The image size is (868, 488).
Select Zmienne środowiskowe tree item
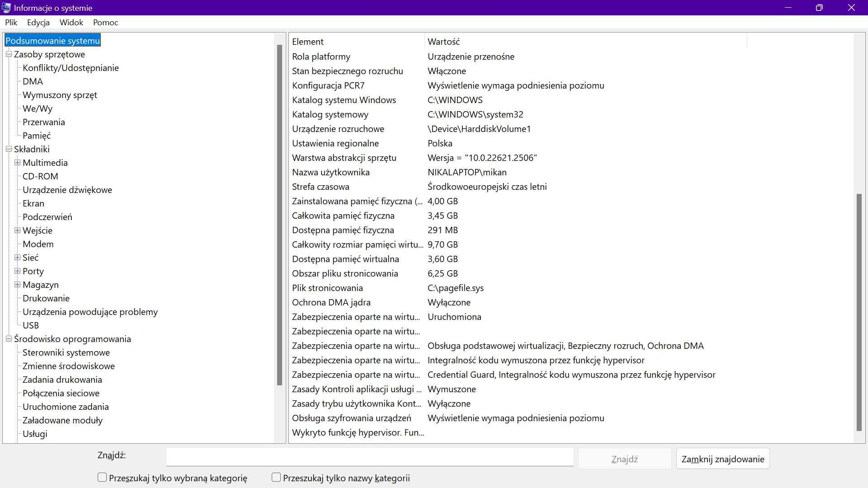(69, 366)
